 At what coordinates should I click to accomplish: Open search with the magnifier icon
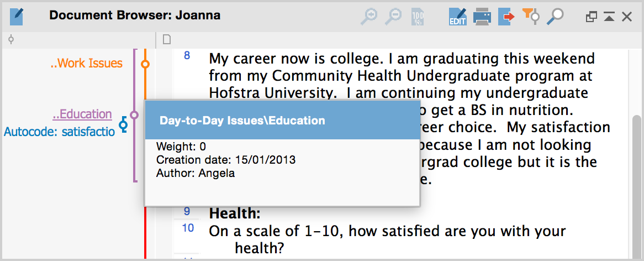(555, 17)
